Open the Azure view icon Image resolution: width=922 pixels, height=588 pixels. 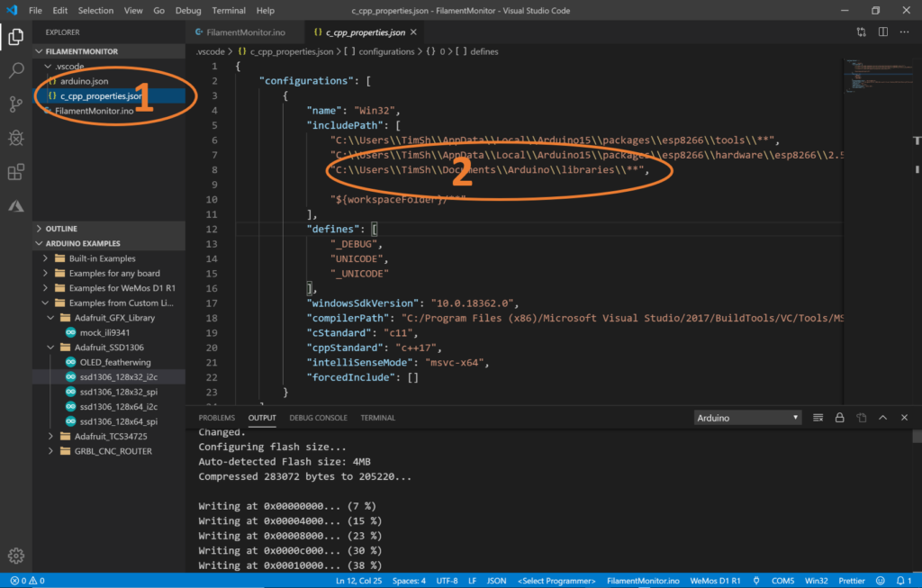pos(16,206)
